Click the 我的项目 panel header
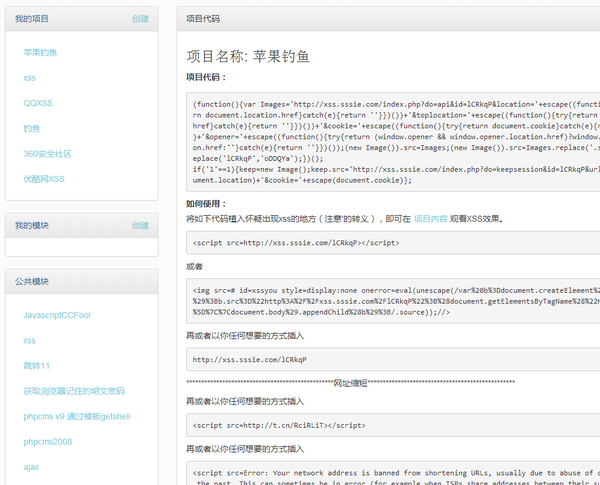This screenshot has height=485, width=600. pos(82,19)
